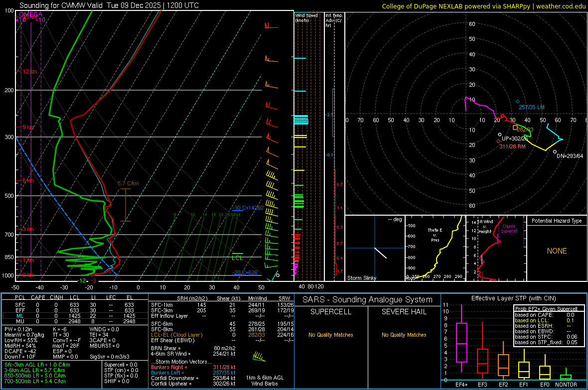Select the SEVERE HAIL analogue heading
This screenshot has width=588, height=390.
pos(404,312)
